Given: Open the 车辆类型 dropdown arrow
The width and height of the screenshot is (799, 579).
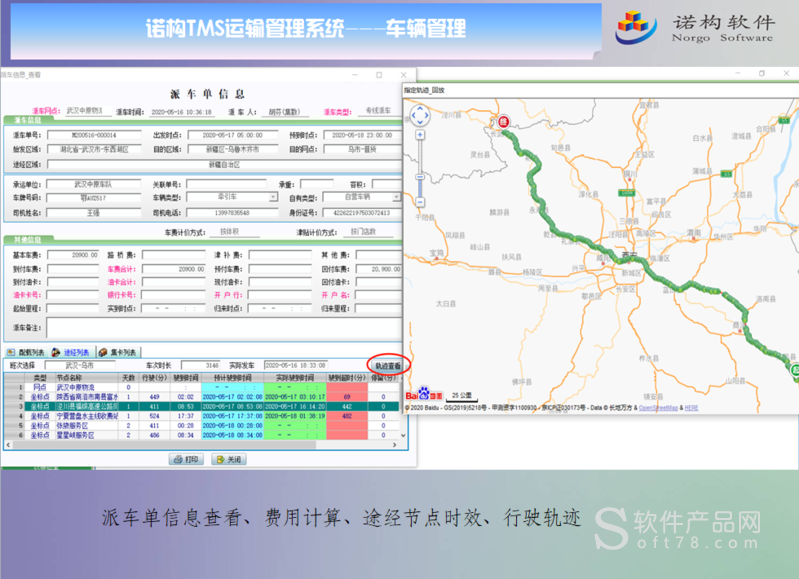Looking at the screenshot, I should click(273, 197).
